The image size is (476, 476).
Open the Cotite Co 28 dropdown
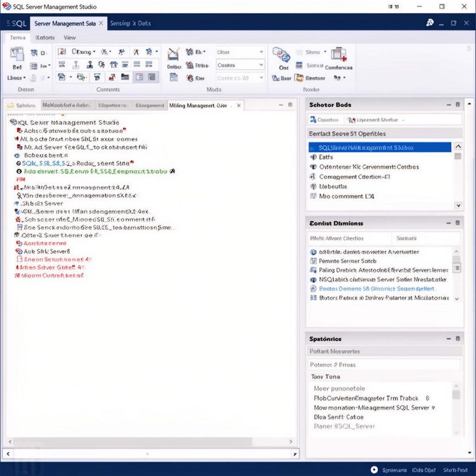pos(240,78)
